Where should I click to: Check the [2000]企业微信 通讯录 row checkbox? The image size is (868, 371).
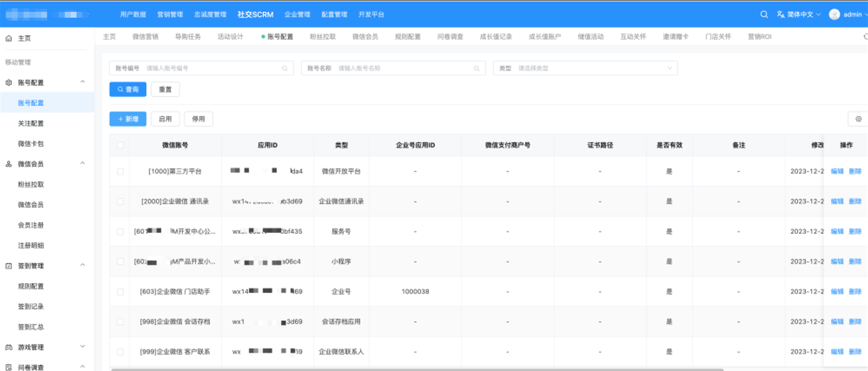coord(121,201)
